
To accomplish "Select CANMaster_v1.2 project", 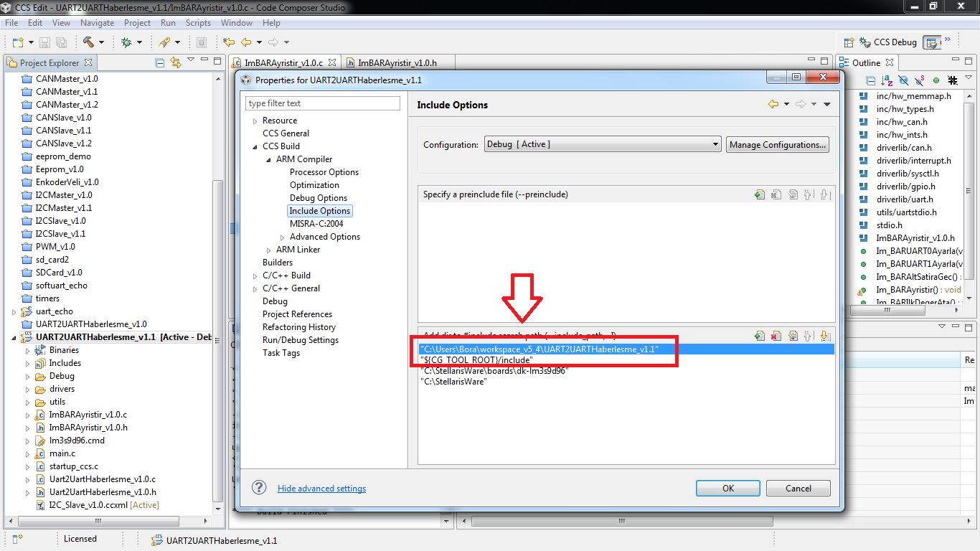I will tap(67, 105).
